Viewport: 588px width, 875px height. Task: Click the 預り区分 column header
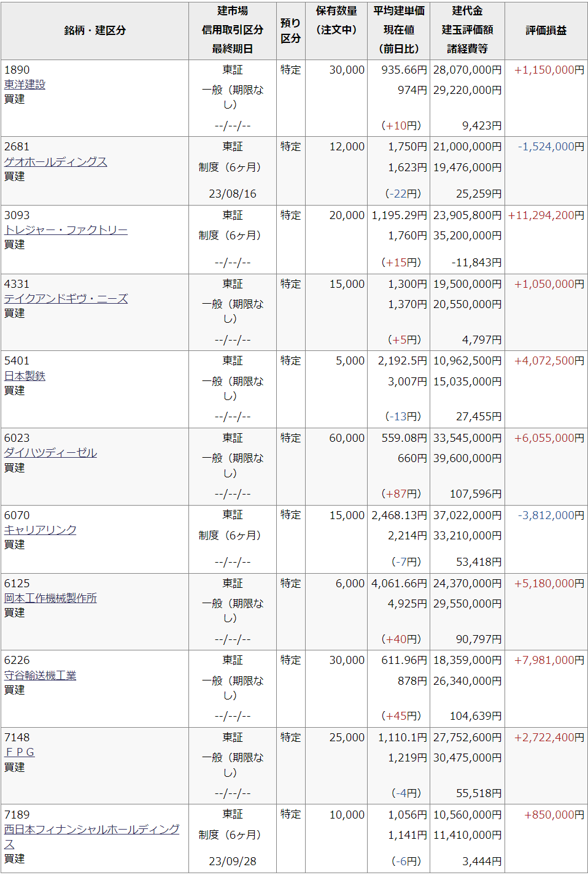click(291, 31)
